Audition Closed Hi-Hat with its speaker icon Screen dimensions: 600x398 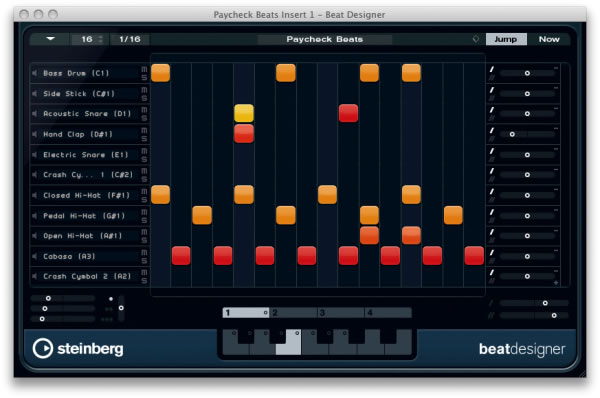pos(35,196)
